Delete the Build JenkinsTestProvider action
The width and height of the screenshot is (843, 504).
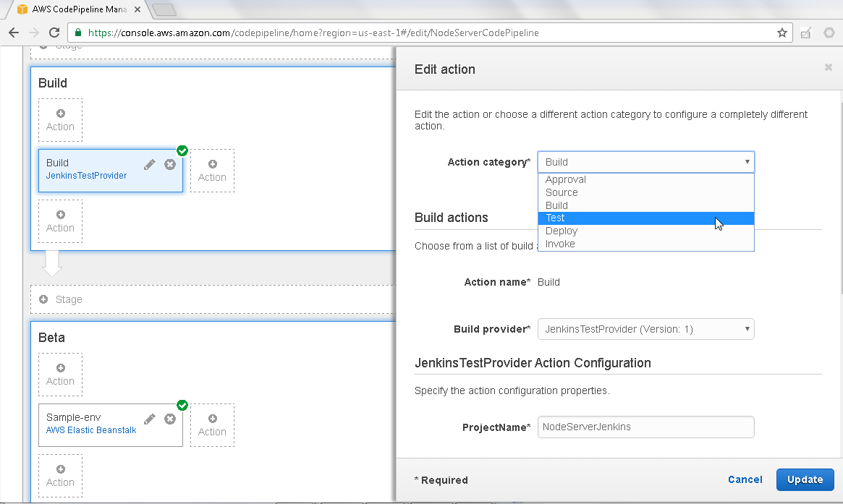(170, 164)
